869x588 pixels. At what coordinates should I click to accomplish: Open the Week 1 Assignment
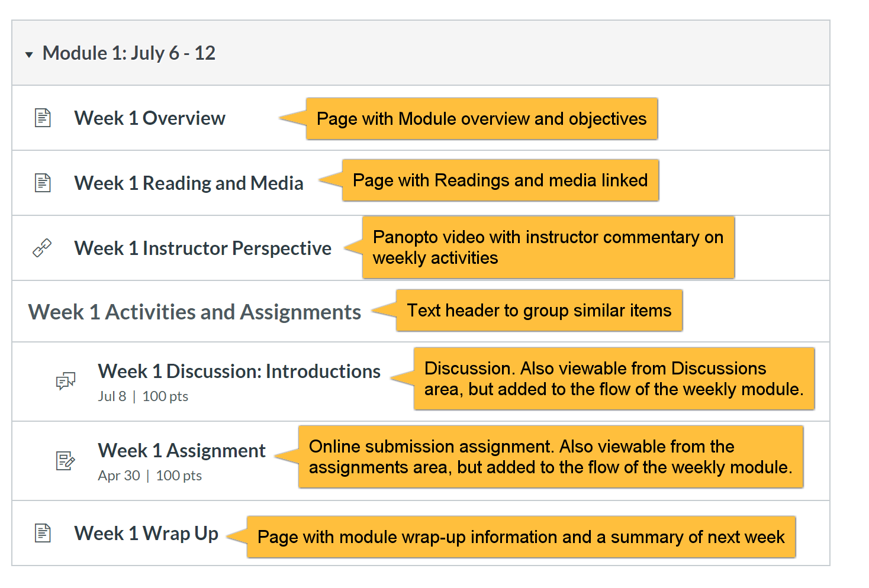pos(181,450)
